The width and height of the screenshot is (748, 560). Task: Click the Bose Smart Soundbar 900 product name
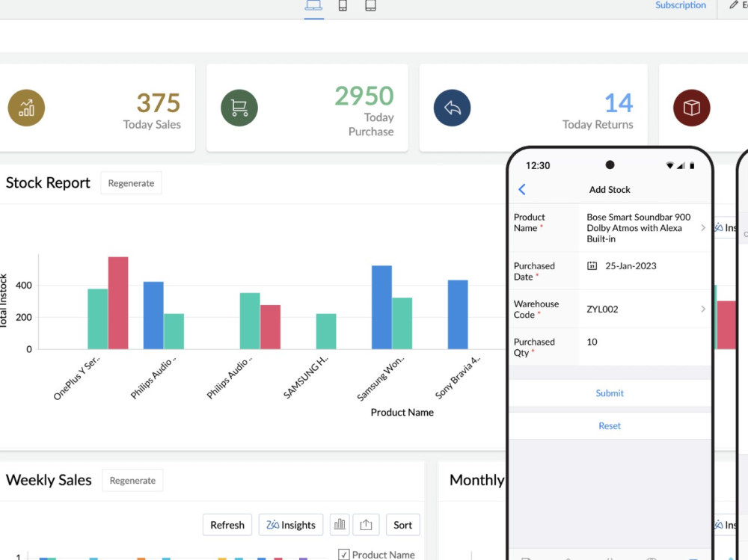coord(638,228)
